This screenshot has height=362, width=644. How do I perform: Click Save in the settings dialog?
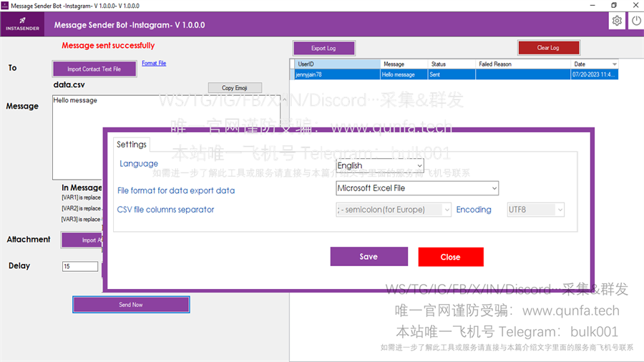[x=369, y=257]
